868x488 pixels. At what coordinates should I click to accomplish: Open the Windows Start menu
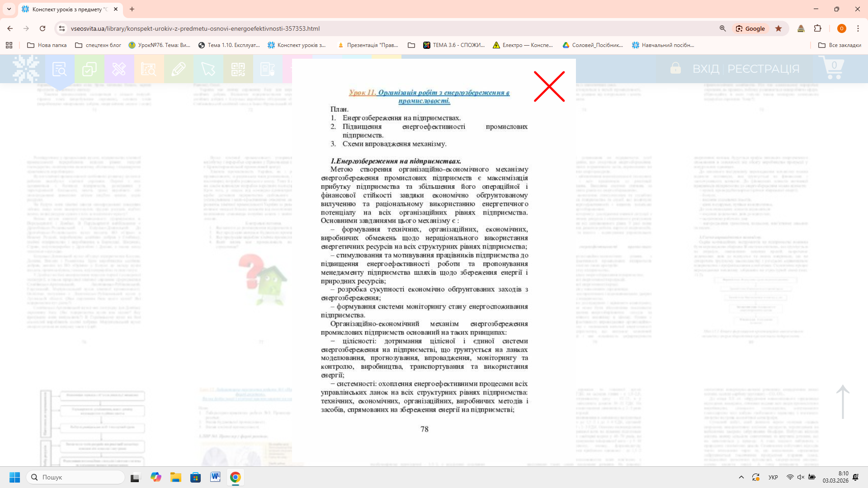point(14,477)
